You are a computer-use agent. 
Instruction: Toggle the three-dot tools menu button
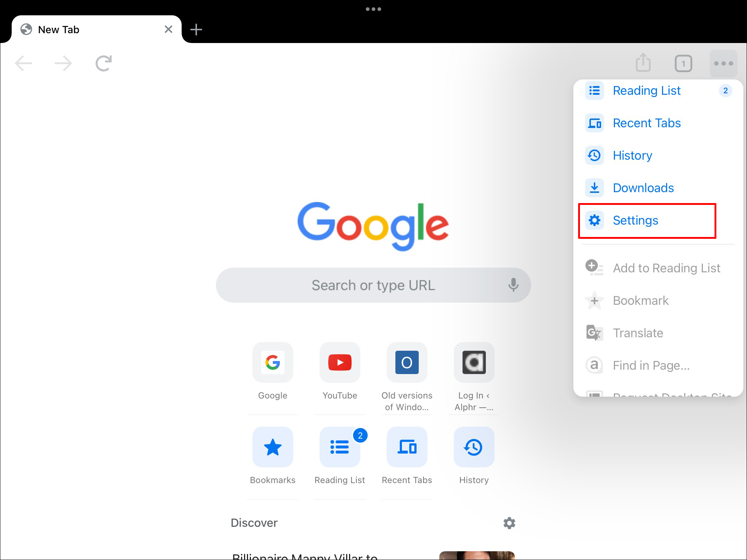point(723,63)
